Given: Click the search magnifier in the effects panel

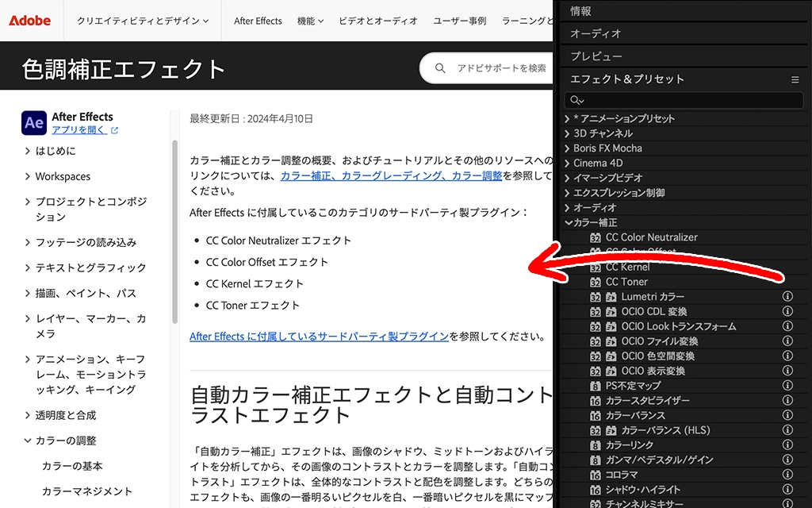Looking at the screenshot, I should (x=576, y=100).
